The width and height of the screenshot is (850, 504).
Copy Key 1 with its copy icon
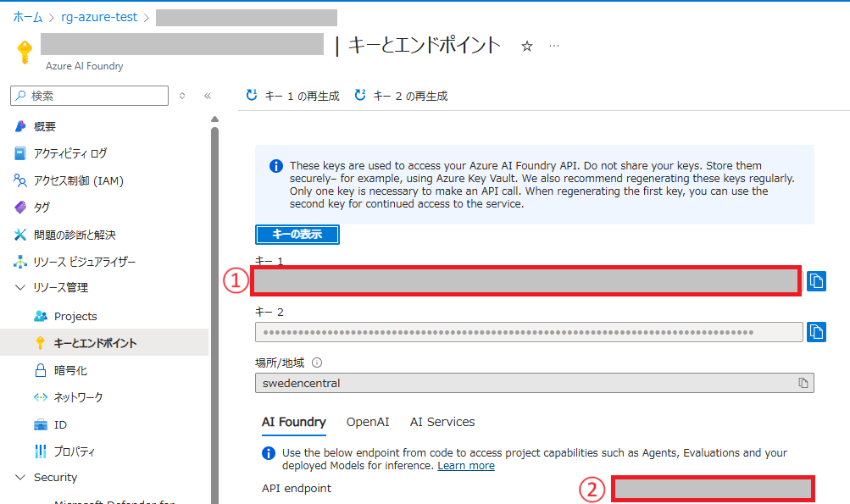[816, 280]
